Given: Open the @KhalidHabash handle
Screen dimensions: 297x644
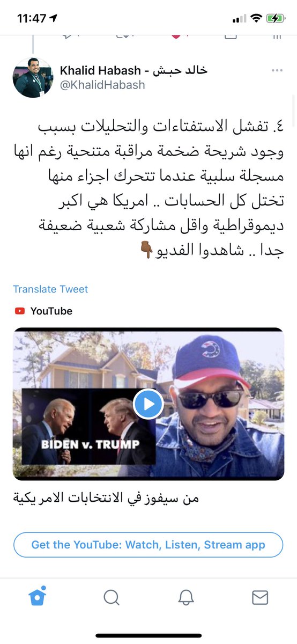Looking at the screenshot, I should point(102,85).
